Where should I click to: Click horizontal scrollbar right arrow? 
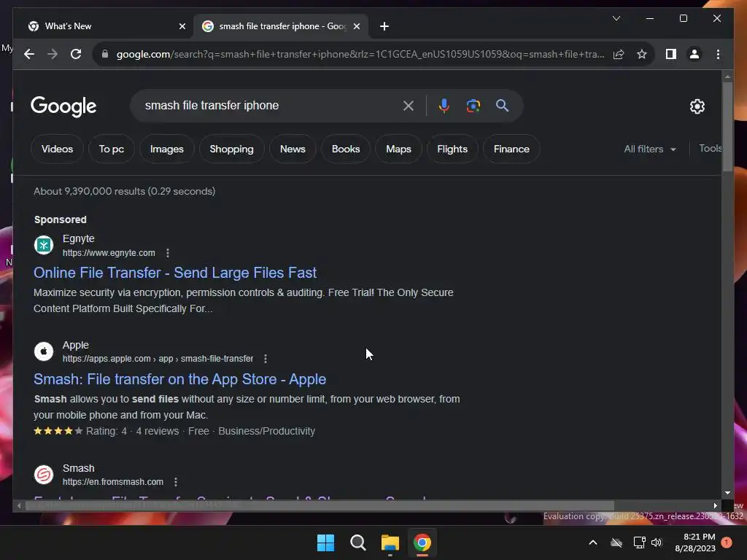(x=715, y=506)
